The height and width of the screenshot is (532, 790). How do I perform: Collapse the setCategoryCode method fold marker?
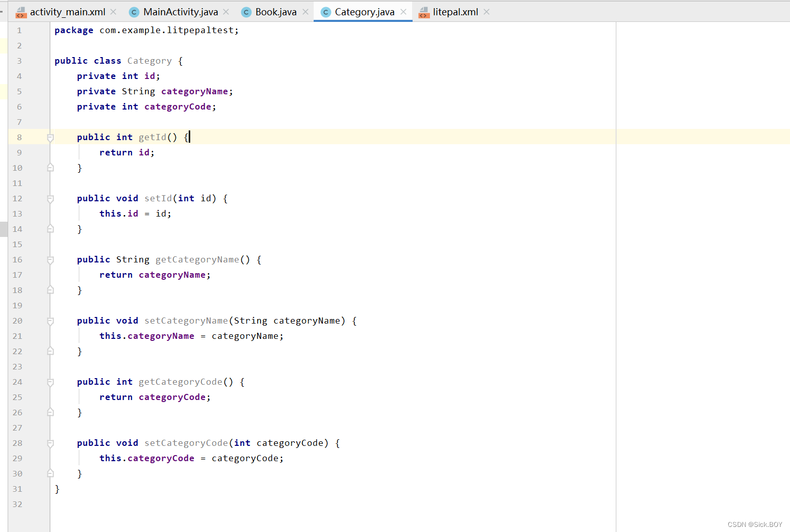50,443
